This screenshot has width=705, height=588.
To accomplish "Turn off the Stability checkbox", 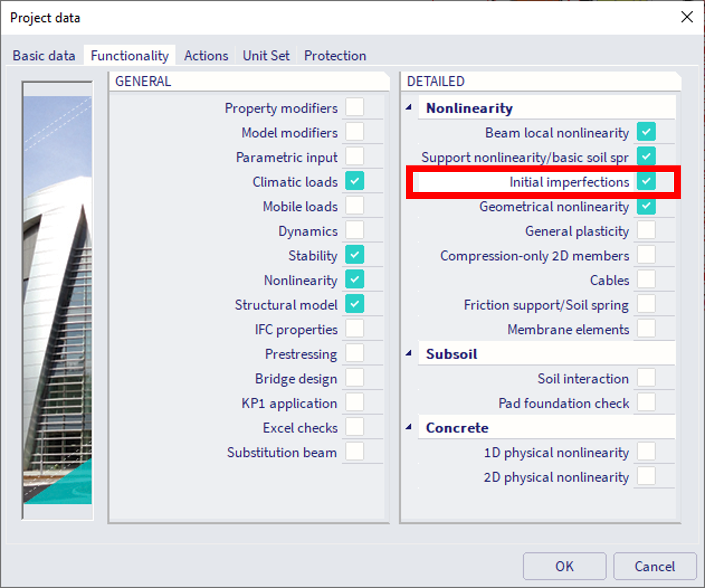I will pos(355,255).
